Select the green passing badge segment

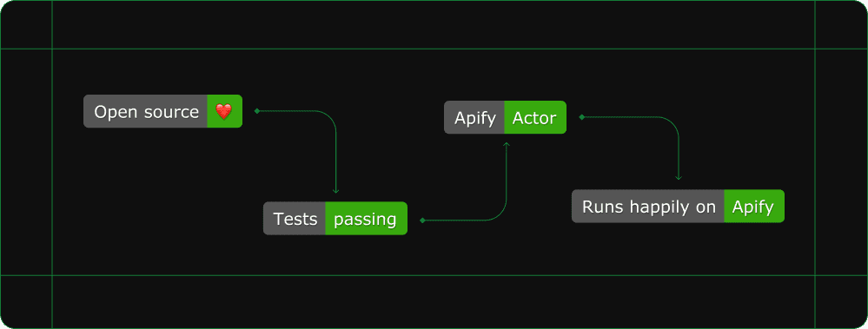(366, 219)
